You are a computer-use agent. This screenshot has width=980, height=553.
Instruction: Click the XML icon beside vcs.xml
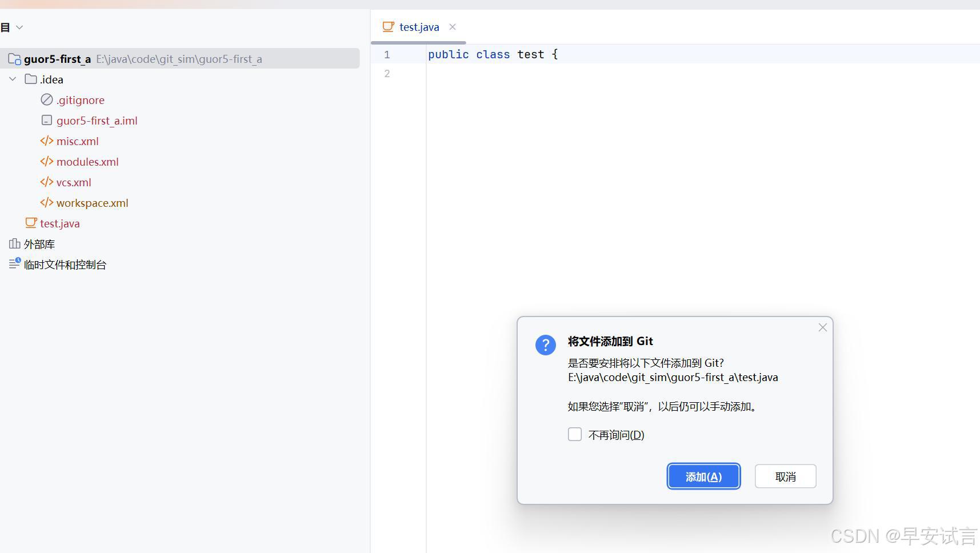[x=47, y=182]
